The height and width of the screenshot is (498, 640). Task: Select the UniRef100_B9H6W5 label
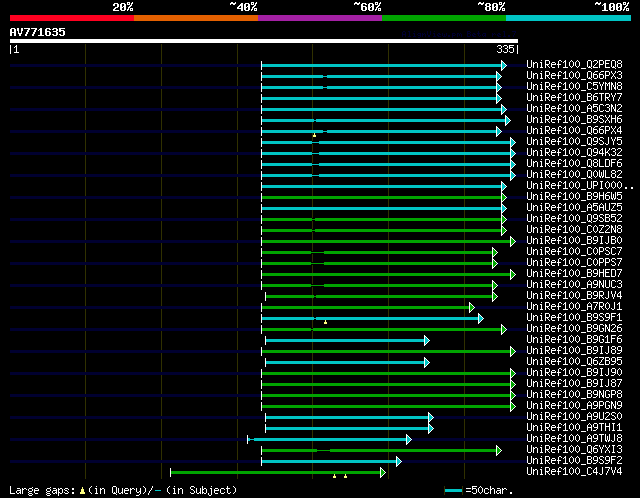[x=574, y=197]
